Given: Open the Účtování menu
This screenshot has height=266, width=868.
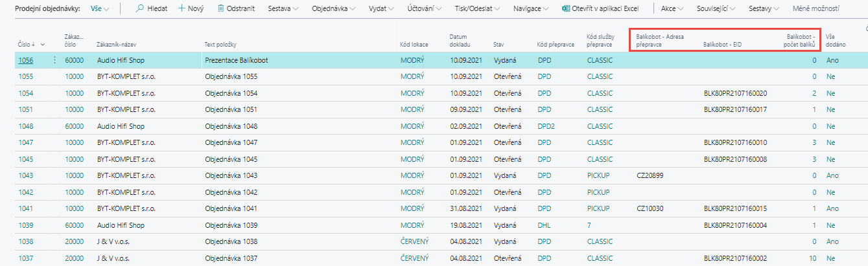Looking at the screenshot, I should [425, 9].
